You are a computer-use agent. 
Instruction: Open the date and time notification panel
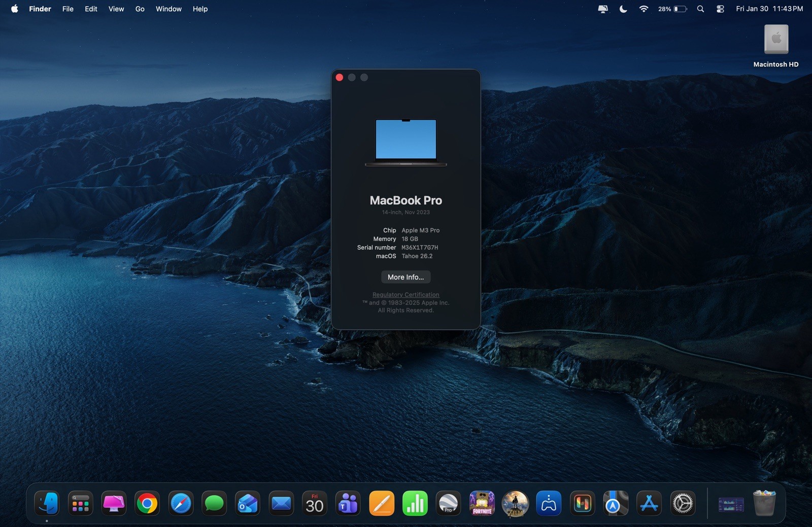point(769,9)
